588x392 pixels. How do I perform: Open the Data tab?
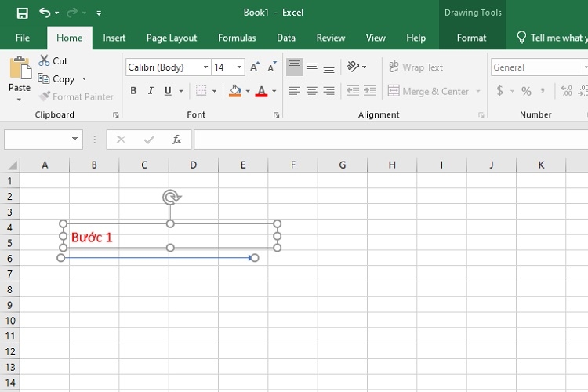pyautogui.click(x=286, y=38)
